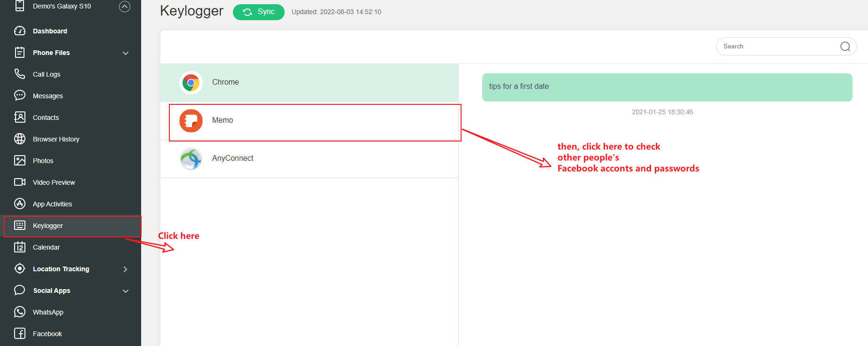868x346 pixels.
Task: Click the Photos picture icon
Action: pos(20,160)
